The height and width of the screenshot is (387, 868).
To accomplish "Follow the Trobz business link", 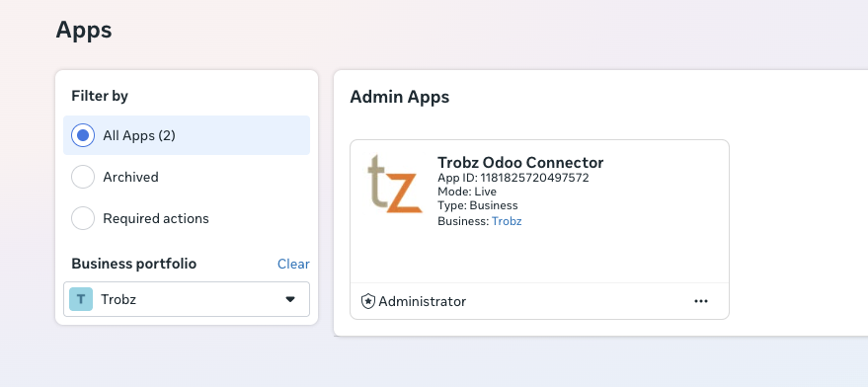I will coord(507,221).
